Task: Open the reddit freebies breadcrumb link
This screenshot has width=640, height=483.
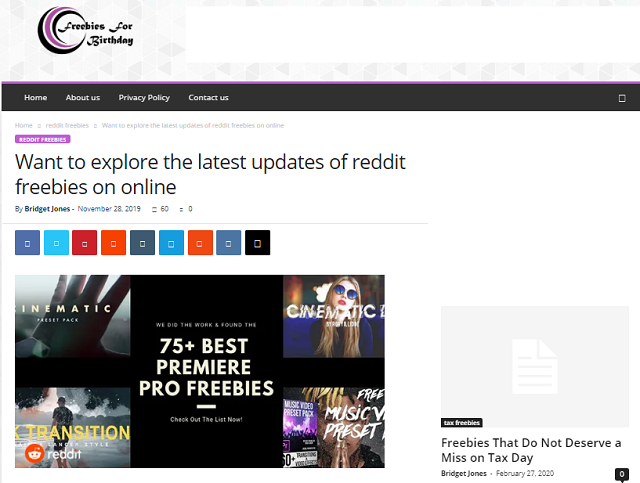Action: (67, 125)
